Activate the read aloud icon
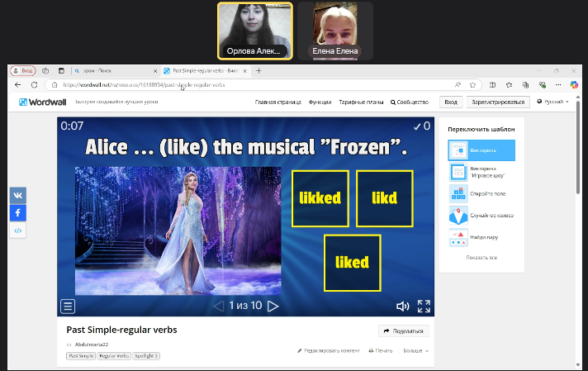 458,85
